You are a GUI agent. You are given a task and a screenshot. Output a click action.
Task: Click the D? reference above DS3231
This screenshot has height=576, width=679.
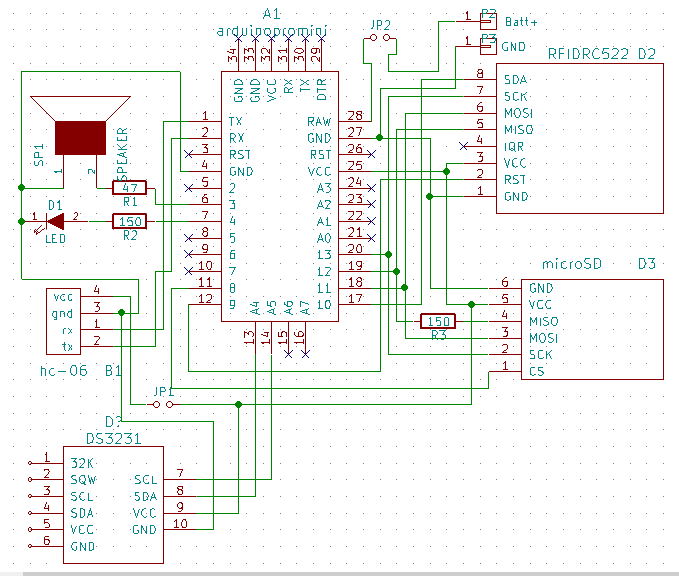click(113, 422)
